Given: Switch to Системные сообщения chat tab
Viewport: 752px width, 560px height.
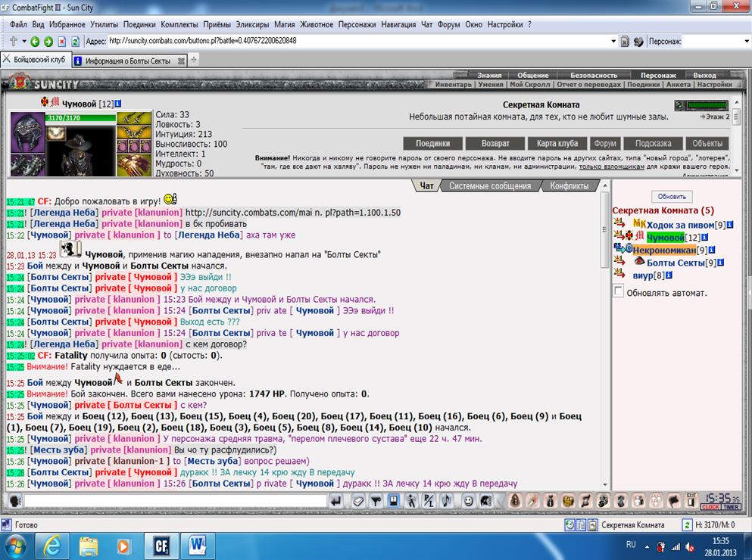Looking at the screenshot, I should [490, 186].
